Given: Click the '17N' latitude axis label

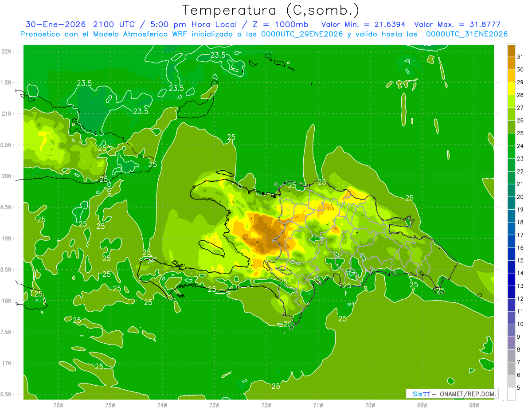Looking at the screenshot, I should 7,363.
